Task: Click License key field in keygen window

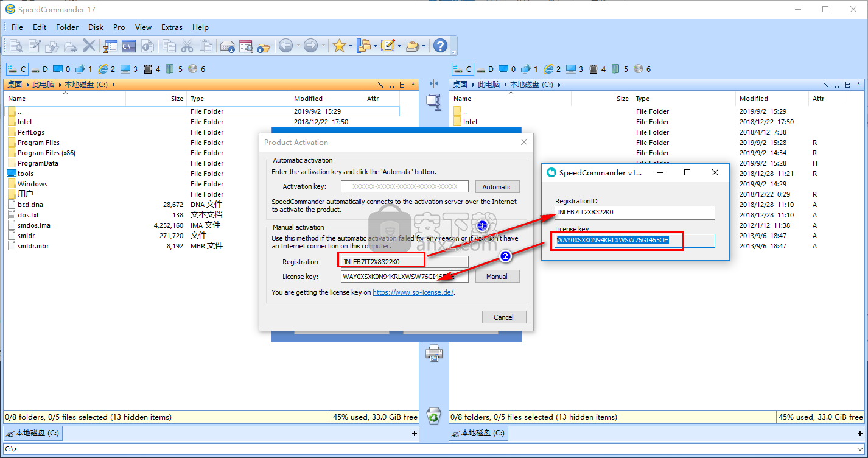Action: [x=635, y=241]
